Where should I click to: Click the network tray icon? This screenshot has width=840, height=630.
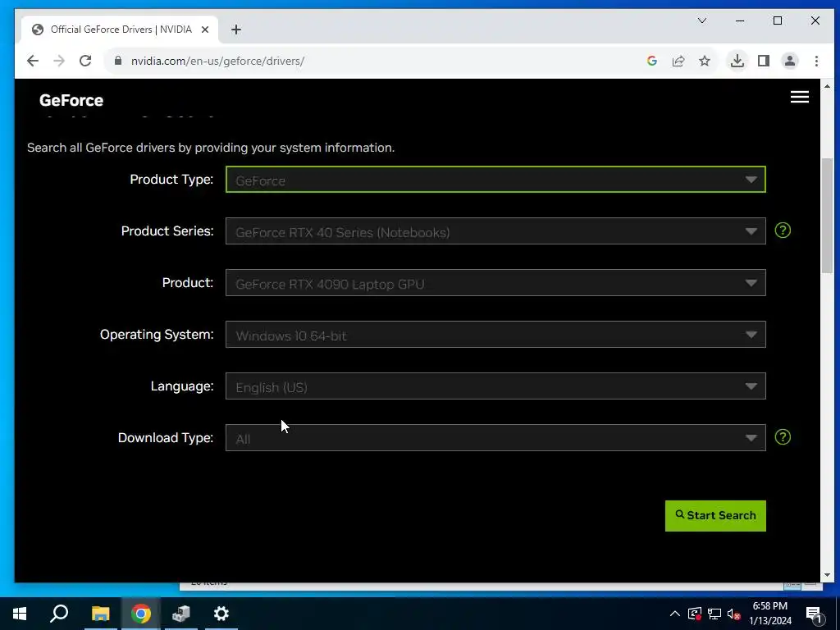click(x=714, y=614)
